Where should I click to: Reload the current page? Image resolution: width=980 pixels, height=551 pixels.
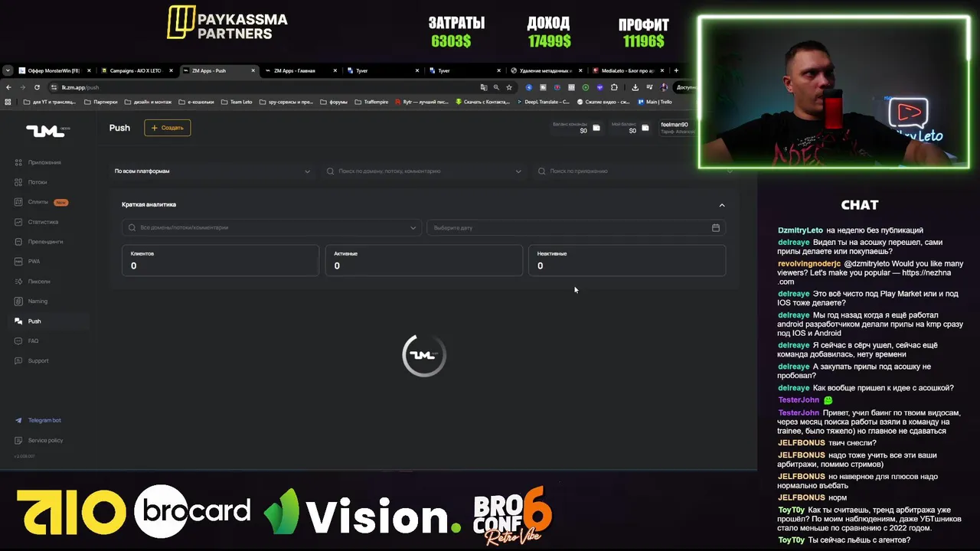pyautogui.click(x=37, y=87)
